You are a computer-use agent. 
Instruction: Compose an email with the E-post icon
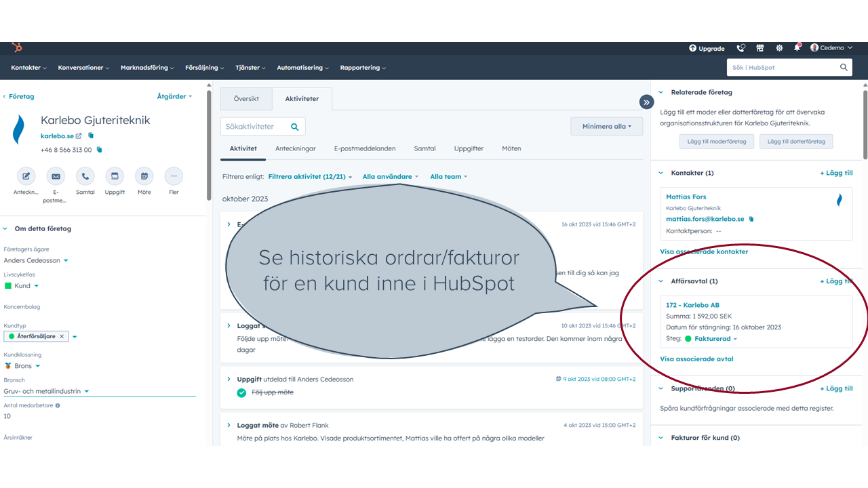click(56, 176)
